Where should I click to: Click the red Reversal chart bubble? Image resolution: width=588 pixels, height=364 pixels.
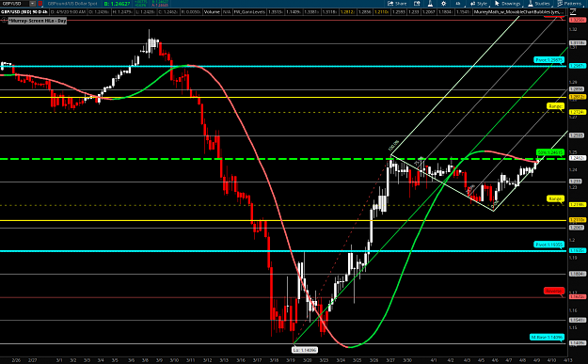554,291
